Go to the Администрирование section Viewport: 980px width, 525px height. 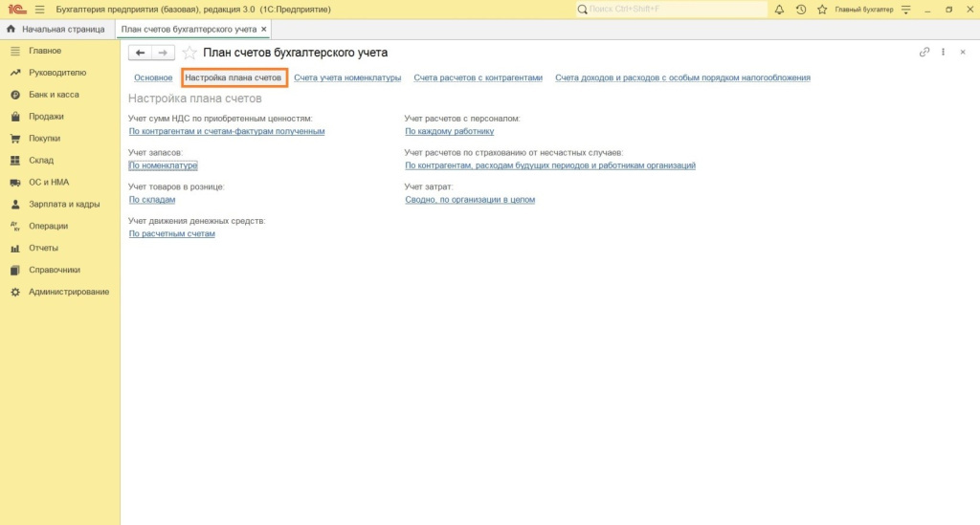[69, 292]
